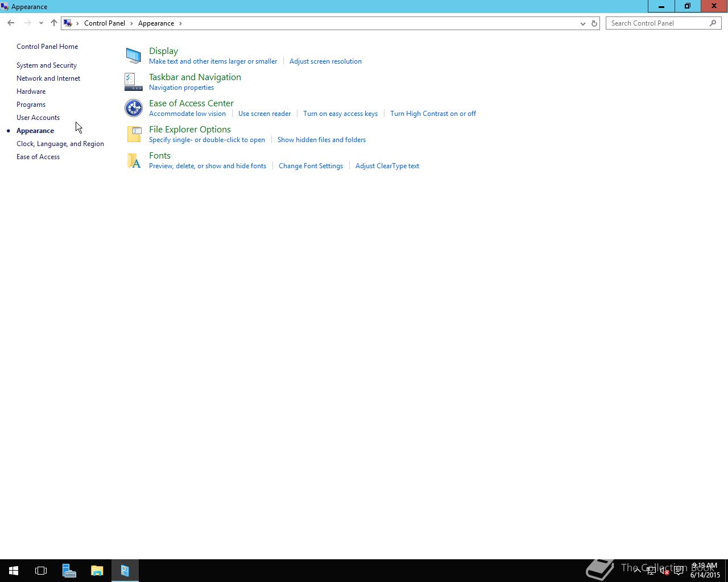Expand the root chevron in address bar
The image size is (728, 582).
pos(77,23)
